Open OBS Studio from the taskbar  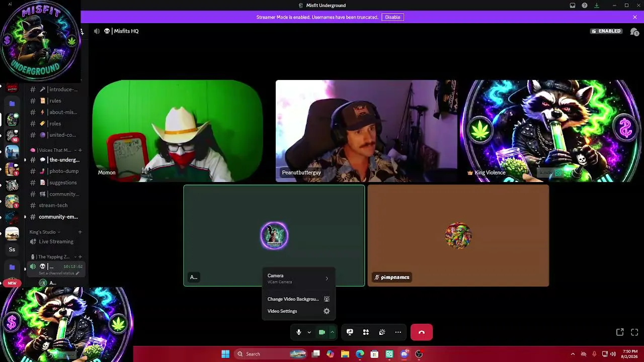[x=419, y=354]
